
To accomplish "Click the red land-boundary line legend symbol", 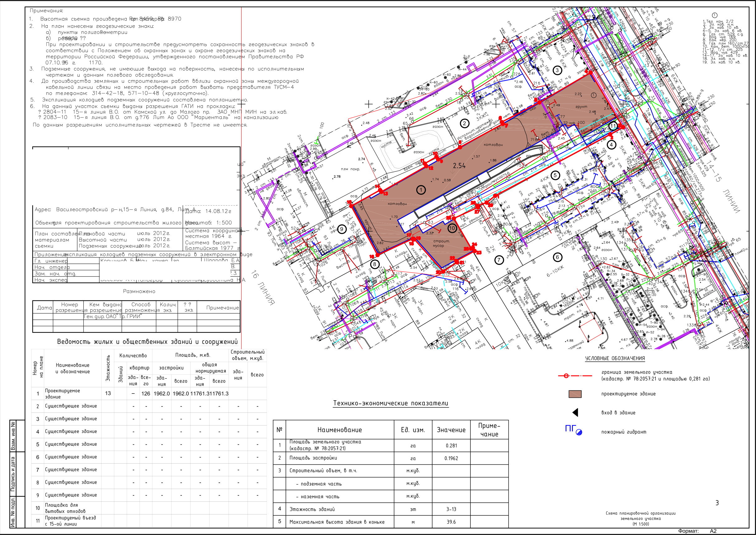I will (575, 375).
